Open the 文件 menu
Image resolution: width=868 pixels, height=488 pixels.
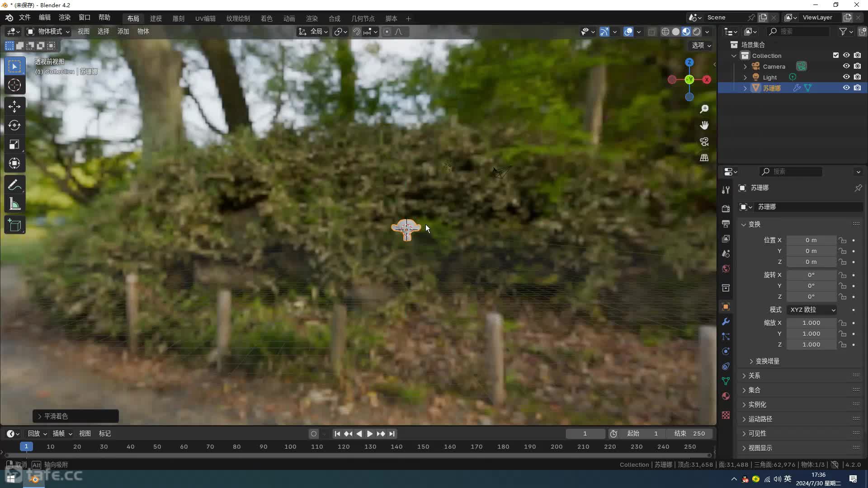pyautogui.click(x=24, y=17)
